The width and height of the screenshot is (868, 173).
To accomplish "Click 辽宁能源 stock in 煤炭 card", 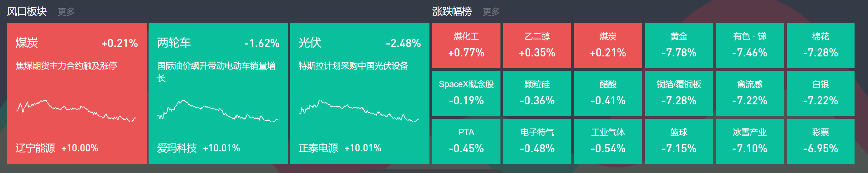I will (x=35, y=148).
